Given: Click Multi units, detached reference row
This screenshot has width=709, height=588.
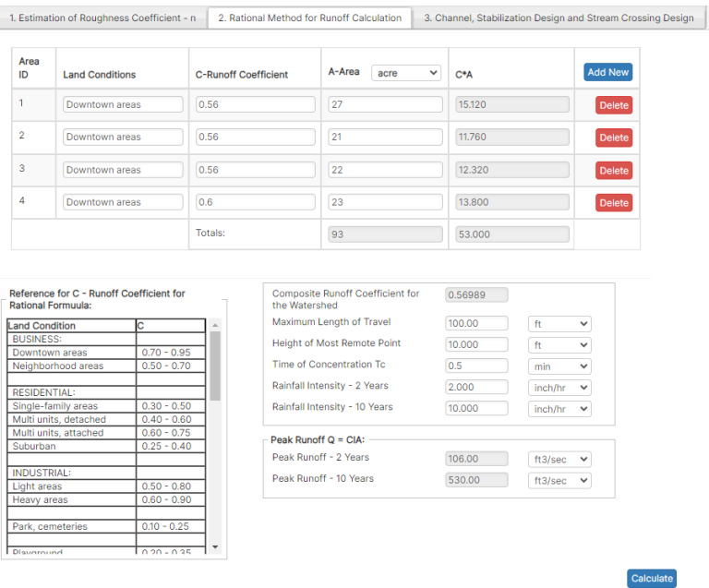Looking at the screenshot, I should (x=106, y=419).
